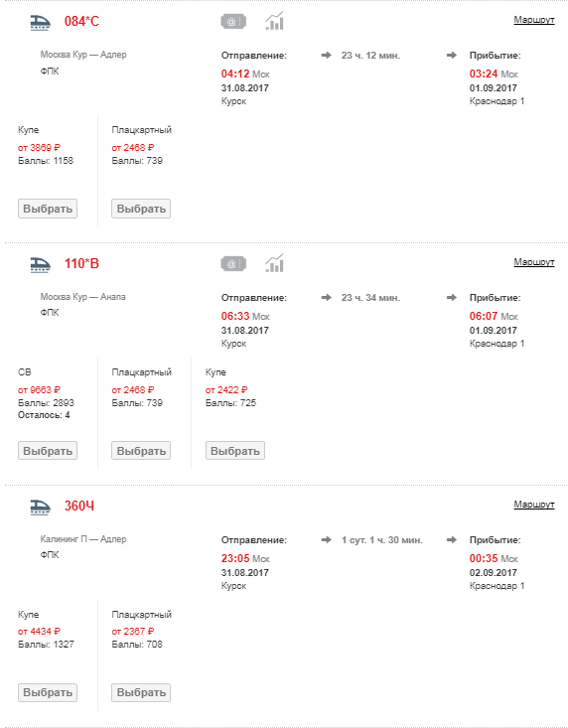Show Маршрут link for train 360Ч
Screen dimensions: 568x728
point(534,505)
